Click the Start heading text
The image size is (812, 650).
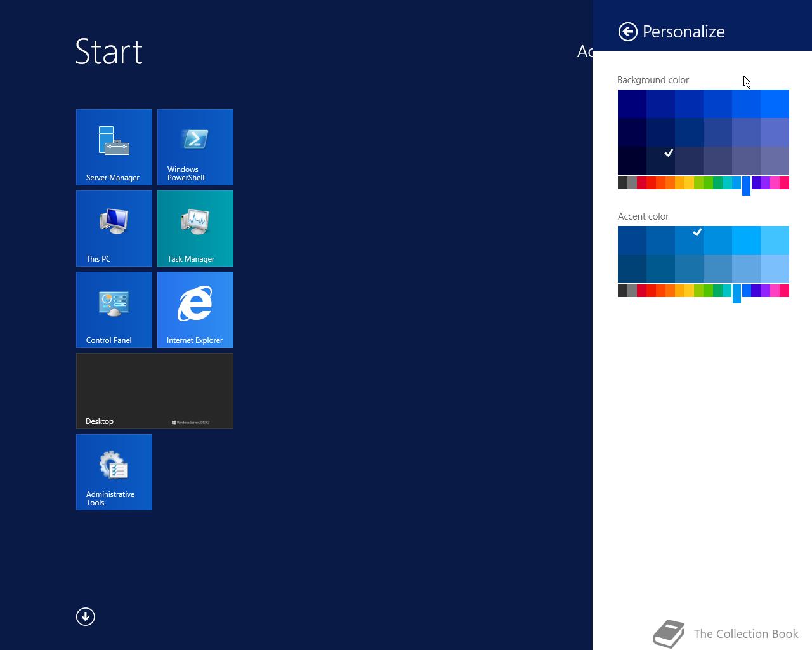pyautogui.click(x=109, y=51)
